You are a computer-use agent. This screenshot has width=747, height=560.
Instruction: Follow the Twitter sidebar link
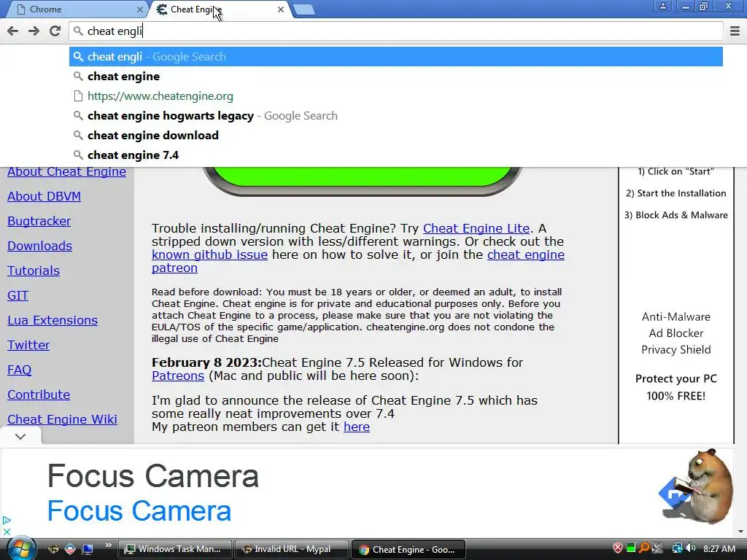[28, 345]
